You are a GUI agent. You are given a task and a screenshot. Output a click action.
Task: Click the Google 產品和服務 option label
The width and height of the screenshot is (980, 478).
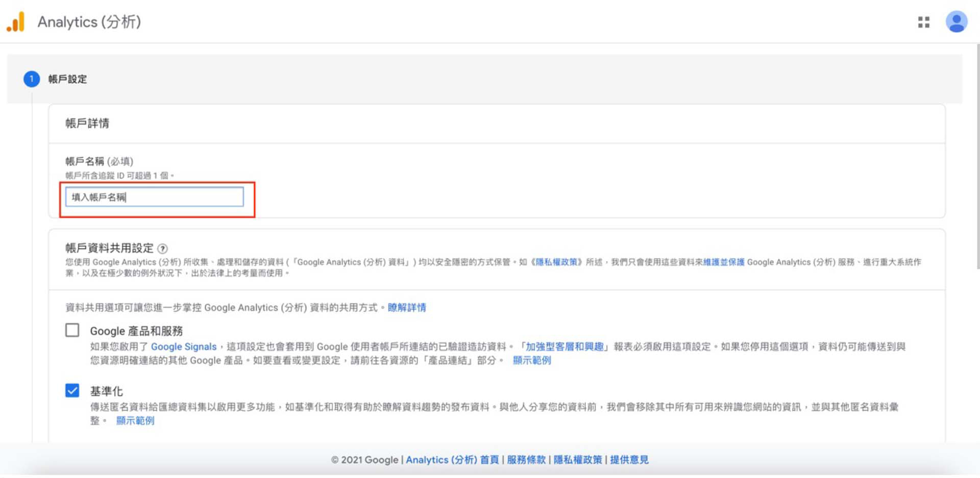click(136, 331)
